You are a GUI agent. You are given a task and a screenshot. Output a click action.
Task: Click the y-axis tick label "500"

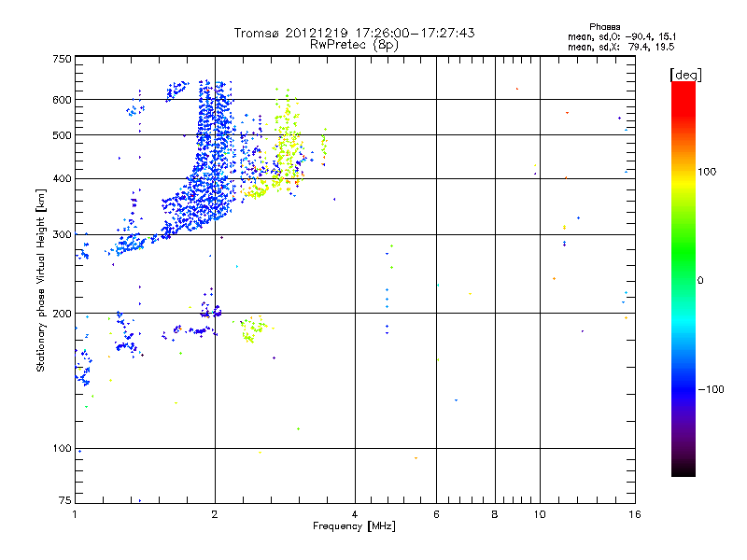(x=62, y=135)
